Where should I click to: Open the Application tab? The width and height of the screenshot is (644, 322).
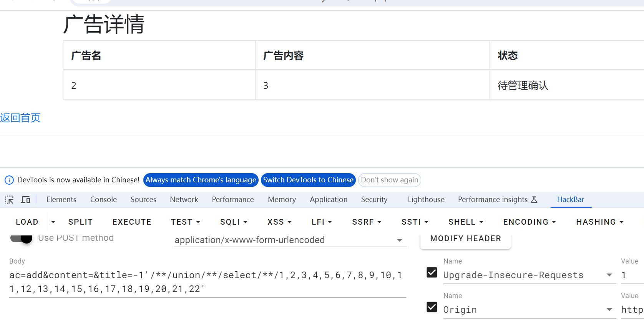(x=329, y=200)
